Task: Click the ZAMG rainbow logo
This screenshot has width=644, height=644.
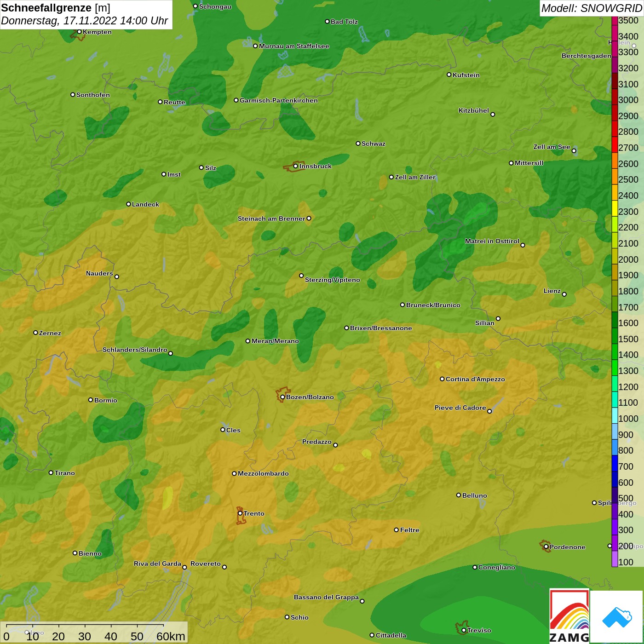Action: pos(569,615)
